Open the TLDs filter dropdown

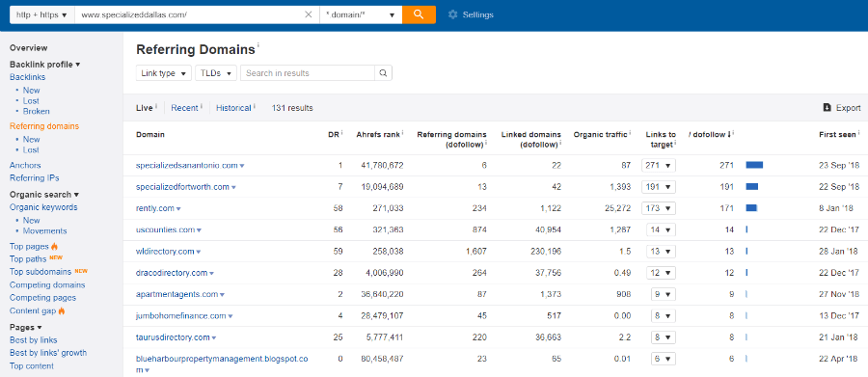216,73
